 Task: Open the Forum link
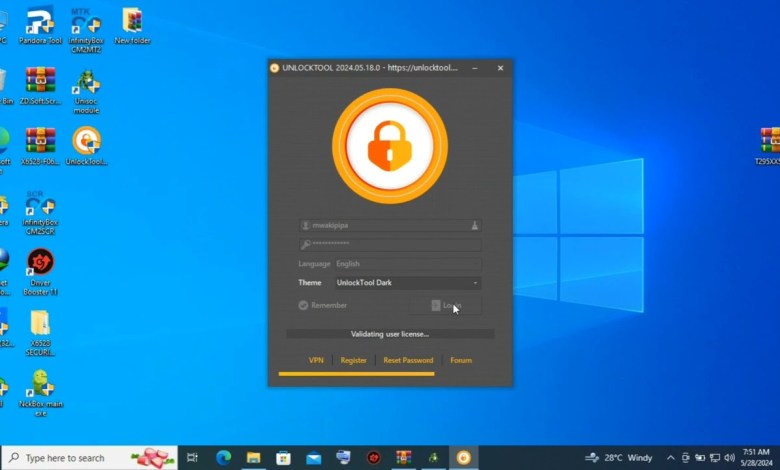(x=460, y=360)
